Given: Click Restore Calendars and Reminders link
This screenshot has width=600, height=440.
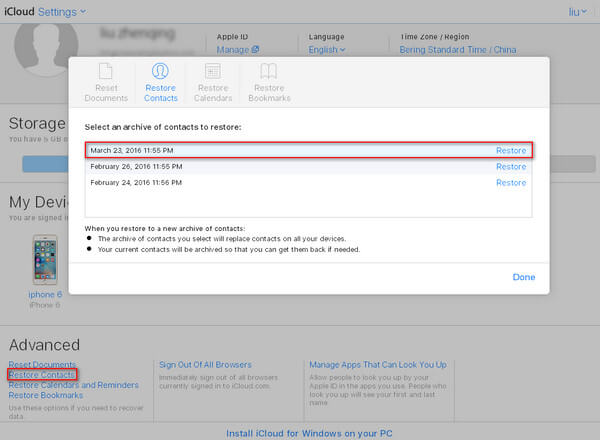Looking at the screenshot, I should 73,385.
